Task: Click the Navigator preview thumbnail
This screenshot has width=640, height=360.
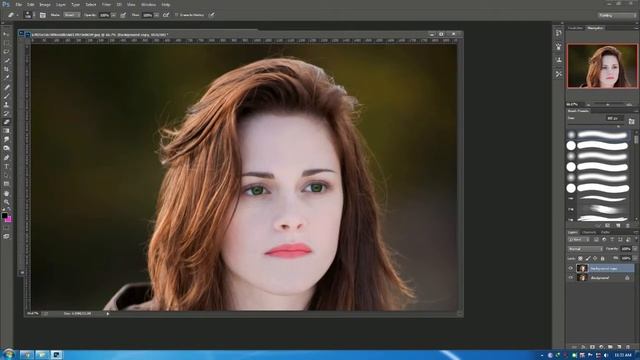Action: 602,66
